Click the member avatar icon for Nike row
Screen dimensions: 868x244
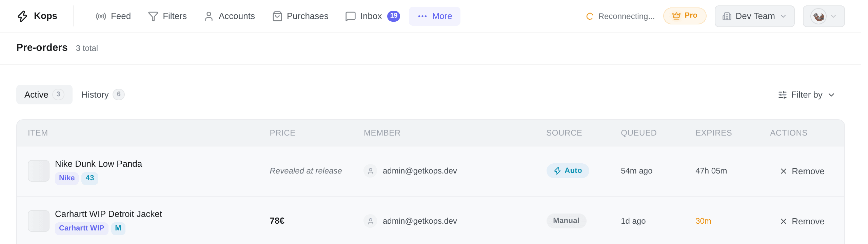click(370, 171)
